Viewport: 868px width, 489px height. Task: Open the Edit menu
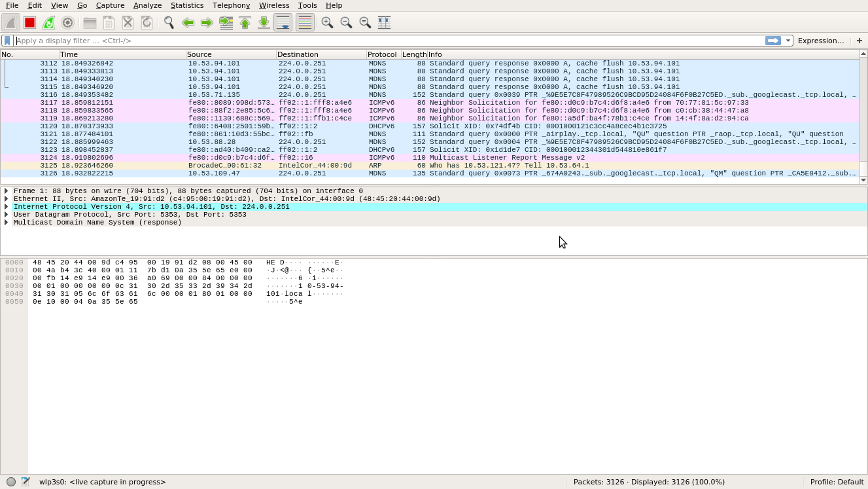coord(35,5)
